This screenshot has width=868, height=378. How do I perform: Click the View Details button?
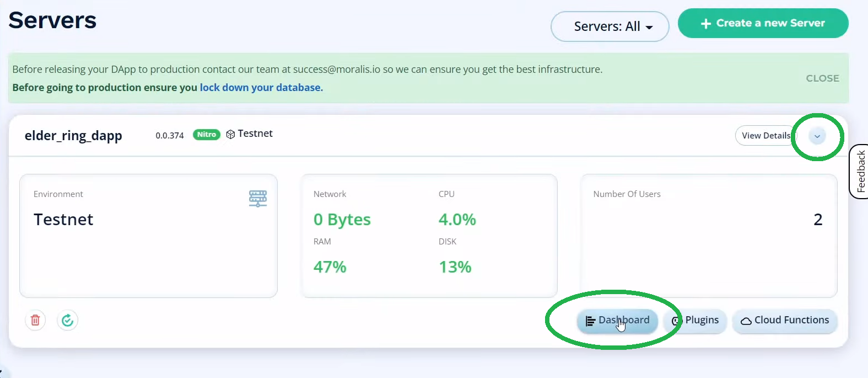[766, 136]
